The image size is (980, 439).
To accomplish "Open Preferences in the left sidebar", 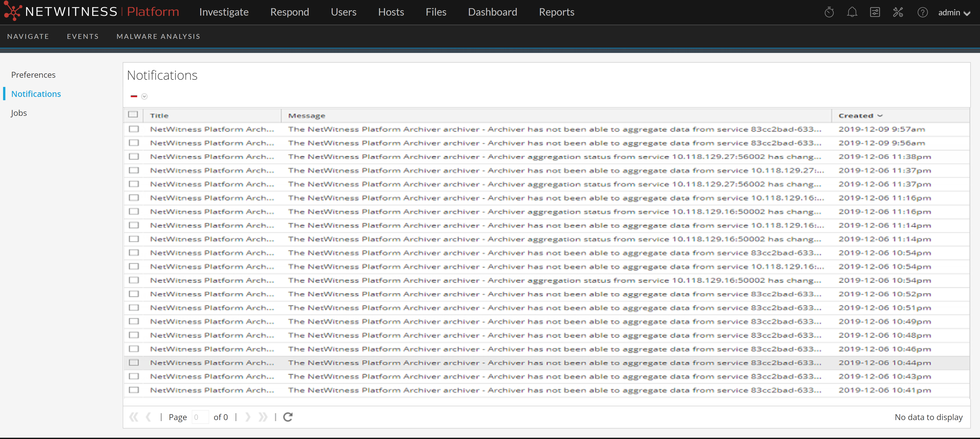I will point(33,75).
